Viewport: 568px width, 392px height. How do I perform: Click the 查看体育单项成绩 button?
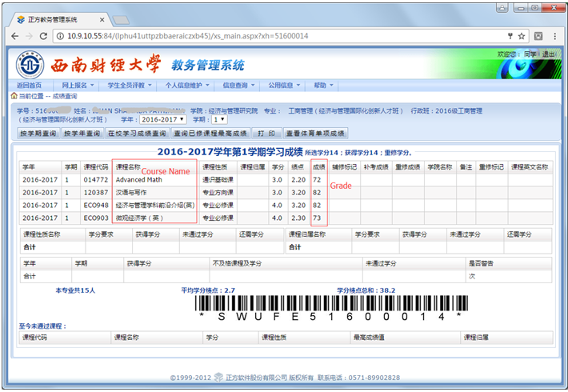pos(315,133)
